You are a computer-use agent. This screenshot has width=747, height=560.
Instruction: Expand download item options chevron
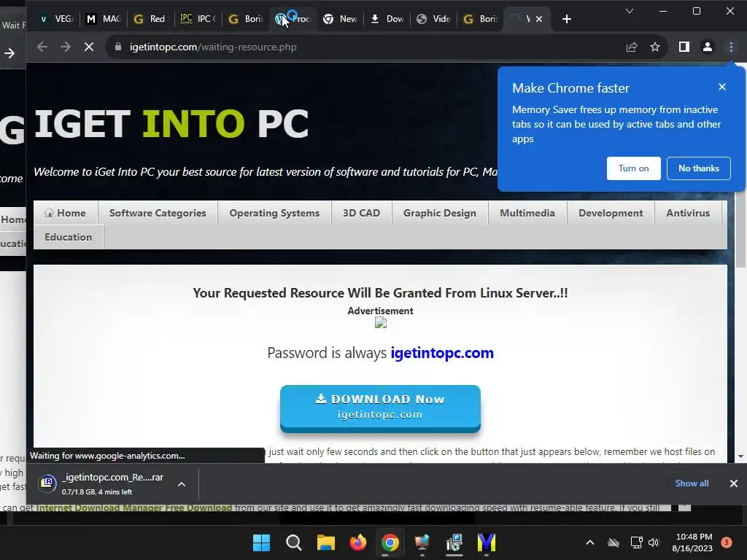pyautogui.click(x=182, y=484)
